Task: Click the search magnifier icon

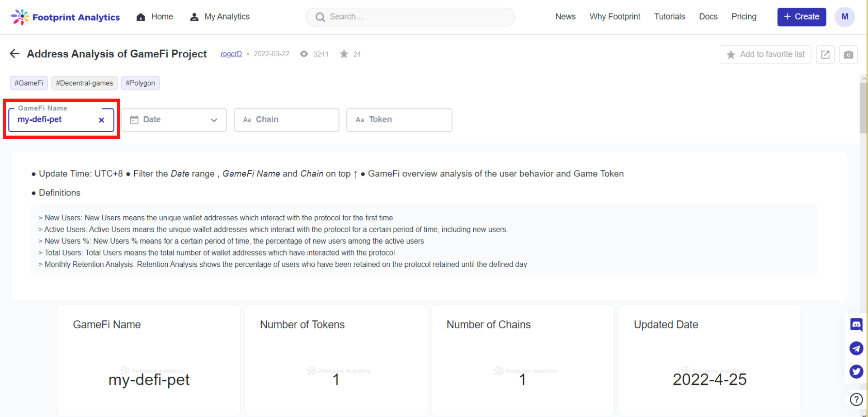Action: click(320, 17)
